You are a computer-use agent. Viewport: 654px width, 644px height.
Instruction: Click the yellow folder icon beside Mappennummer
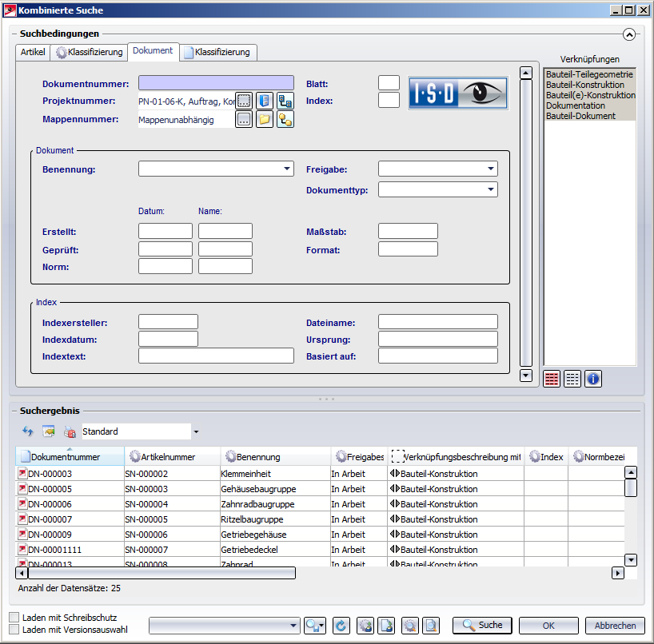pos(265,120)
